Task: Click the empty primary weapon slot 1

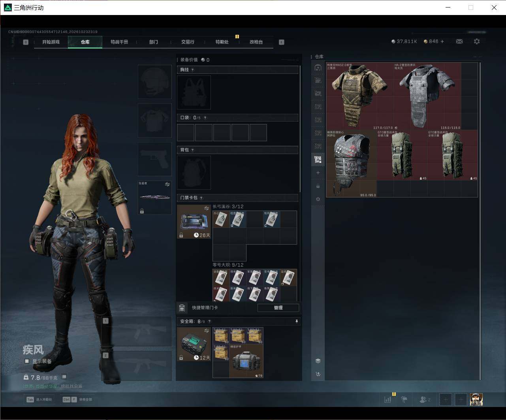Action: click(x=137, y=331)
